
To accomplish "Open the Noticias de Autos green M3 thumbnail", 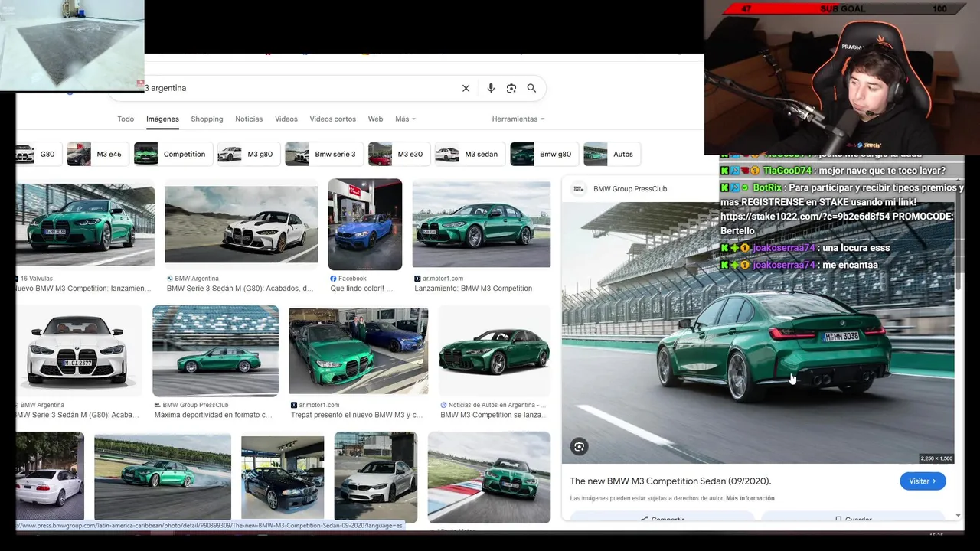I will tap(495, 350).
